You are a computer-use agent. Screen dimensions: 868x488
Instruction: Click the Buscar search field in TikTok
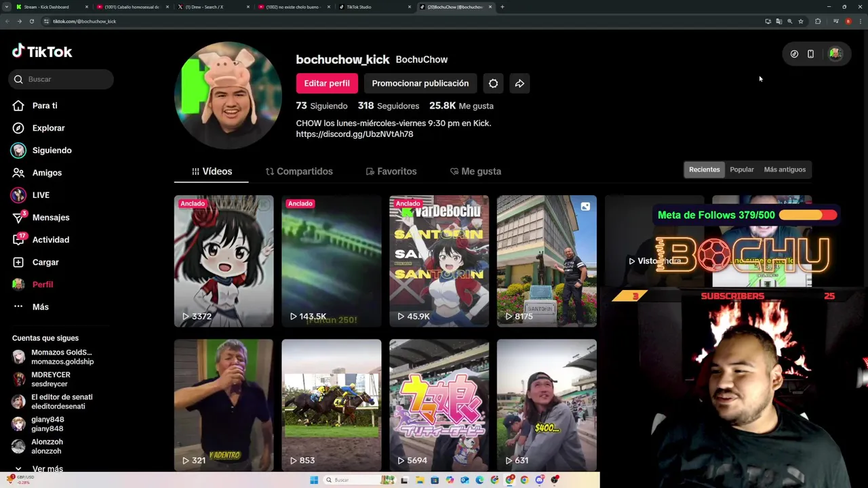(61, 79)
